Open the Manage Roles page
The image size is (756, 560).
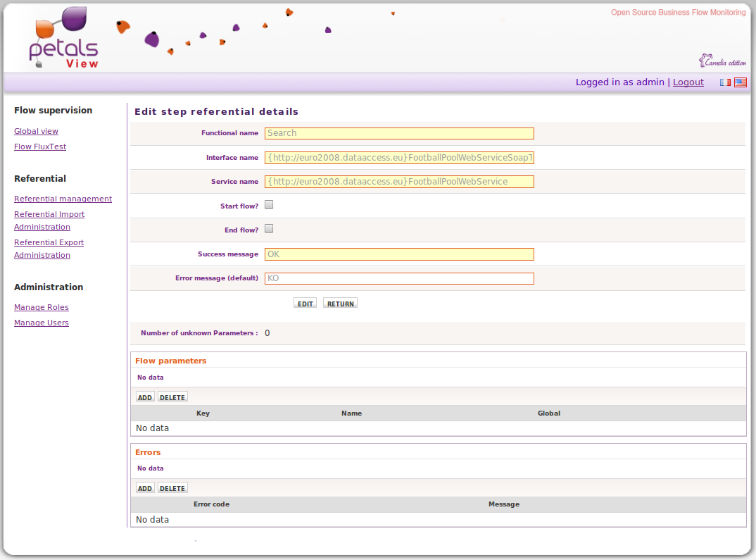pyautogui.click(x=42, y=307)
